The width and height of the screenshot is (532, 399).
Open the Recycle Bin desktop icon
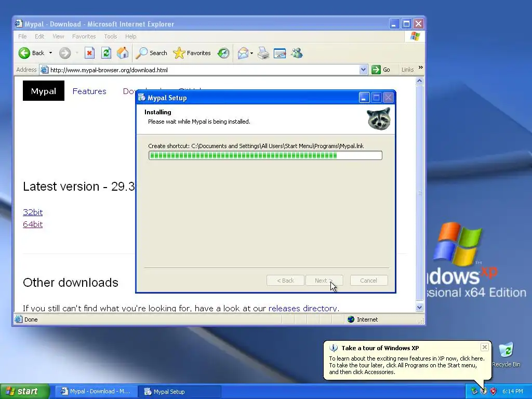[x=506, y=355]
